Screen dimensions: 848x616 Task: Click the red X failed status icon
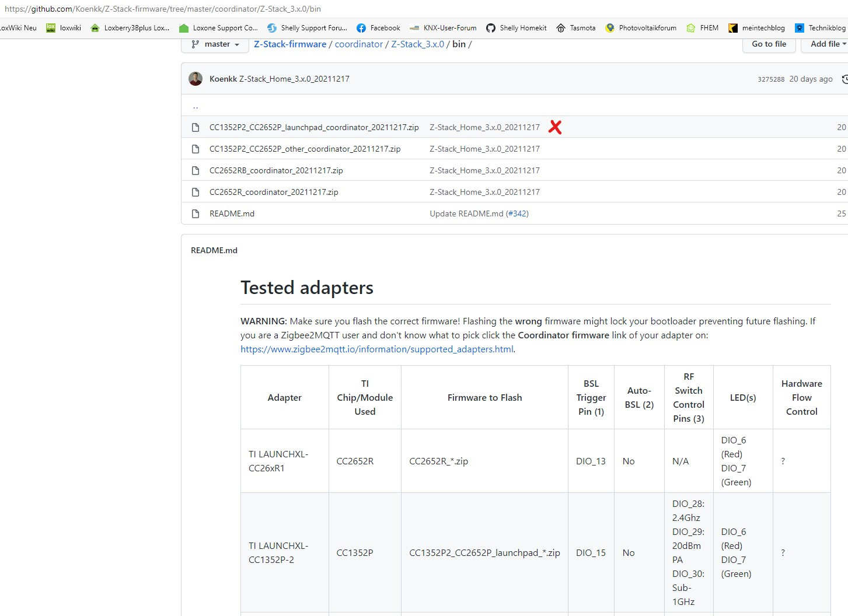pyautogui.click(x=555, y=127)
